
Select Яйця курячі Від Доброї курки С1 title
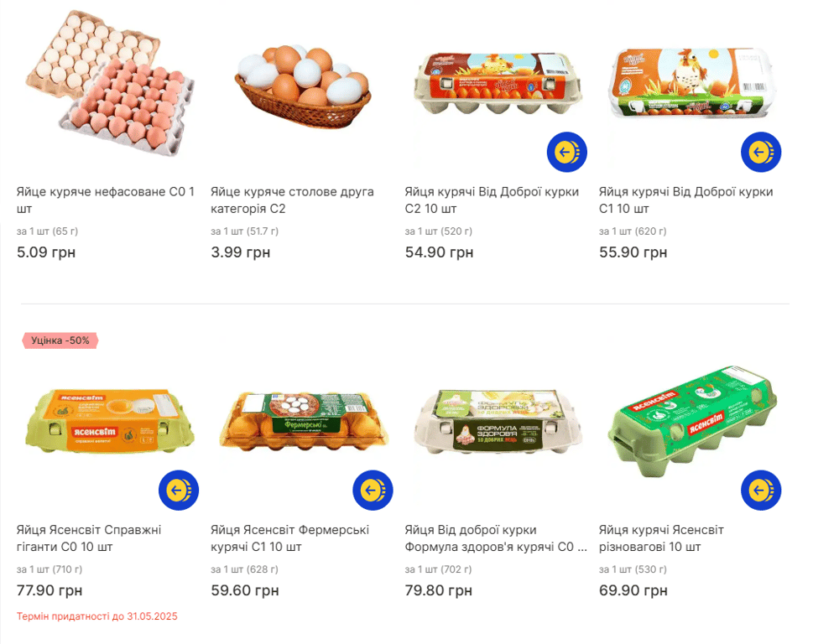685,200
